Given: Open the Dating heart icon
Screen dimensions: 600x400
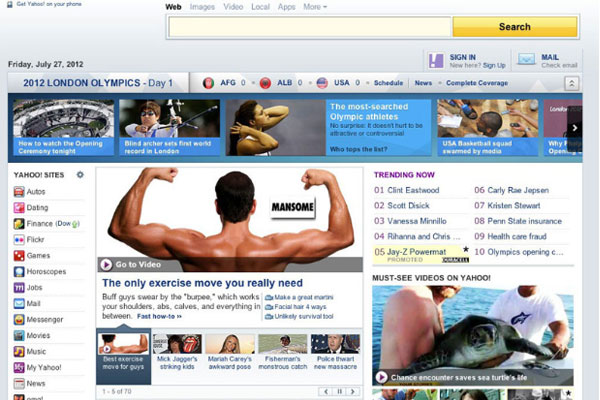Looking at the screenshot, I should click(x=19, y=207).
